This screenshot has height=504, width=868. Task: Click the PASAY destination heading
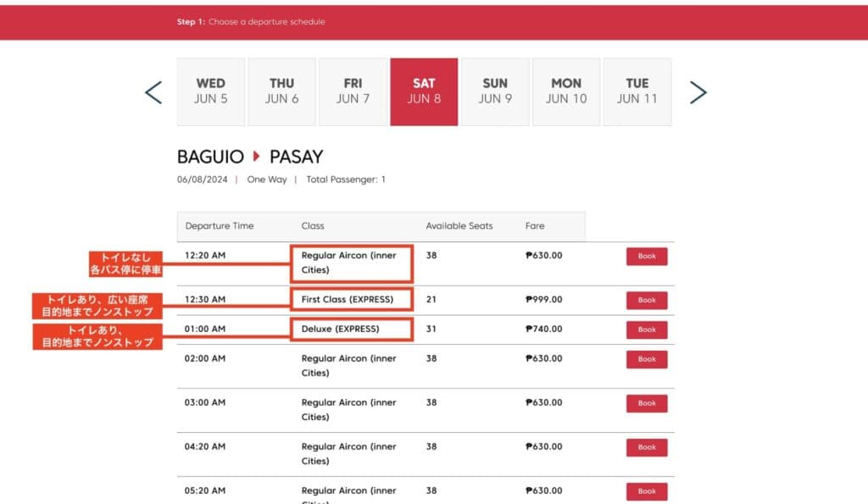[x=296, y=157]
